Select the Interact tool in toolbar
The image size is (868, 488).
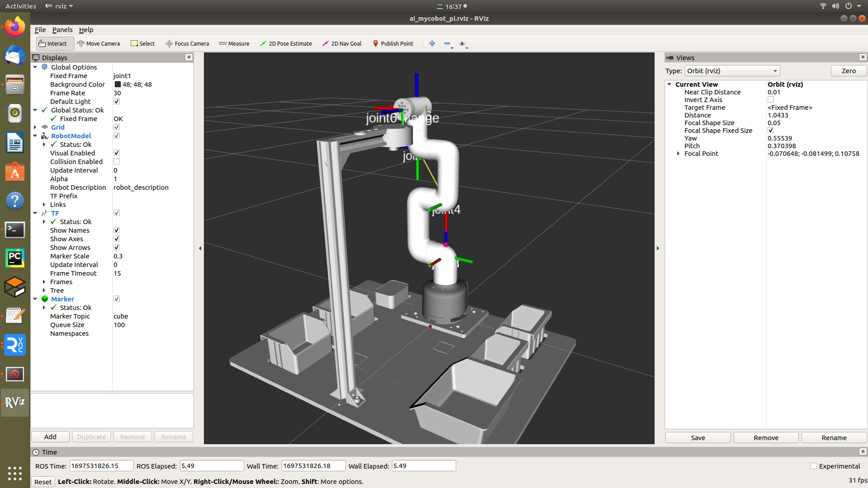click(52, 43)
